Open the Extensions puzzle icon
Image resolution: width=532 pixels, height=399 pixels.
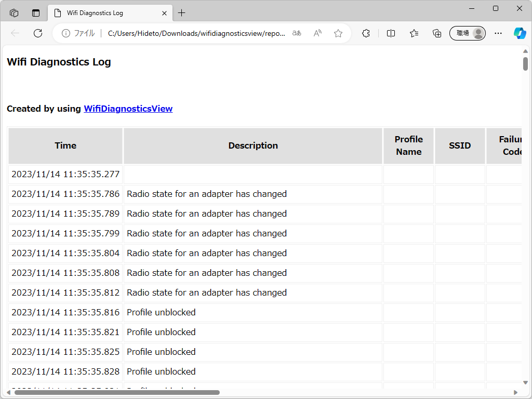366,33
